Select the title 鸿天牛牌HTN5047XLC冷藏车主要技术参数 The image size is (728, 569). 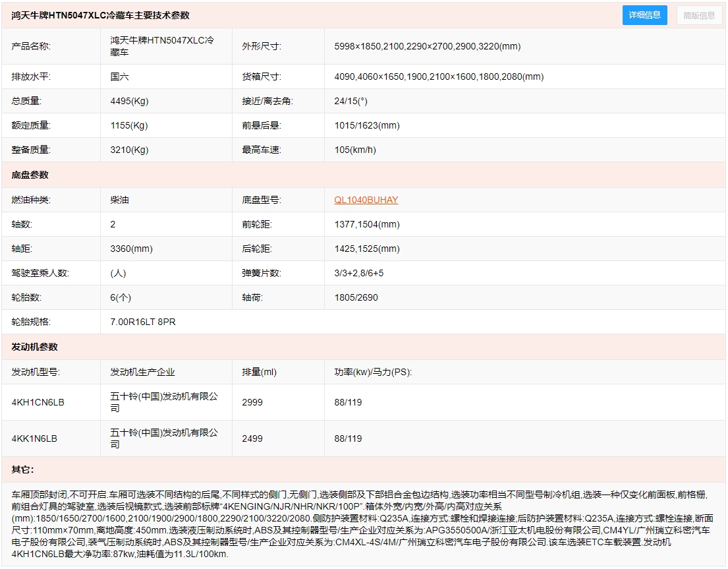pos(100,15)
